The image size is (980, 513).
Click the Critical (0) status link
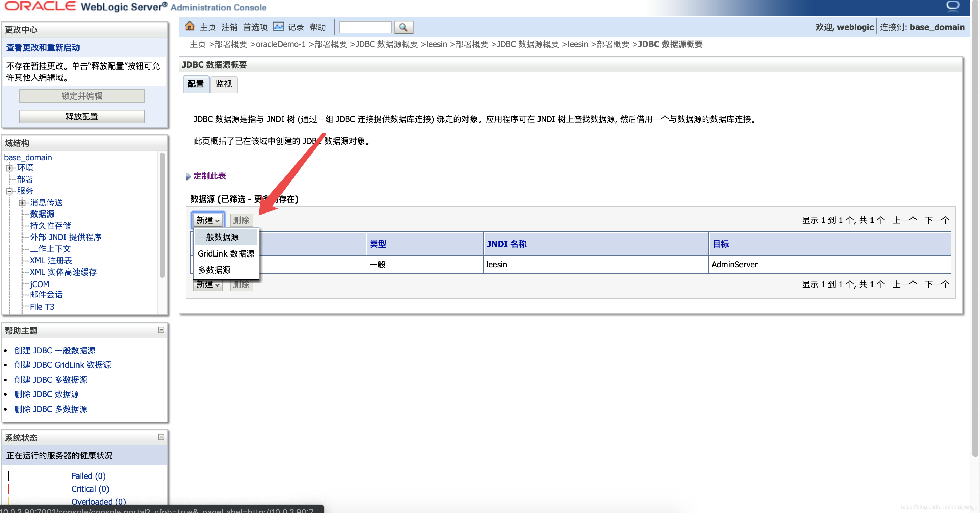(90, 489)
